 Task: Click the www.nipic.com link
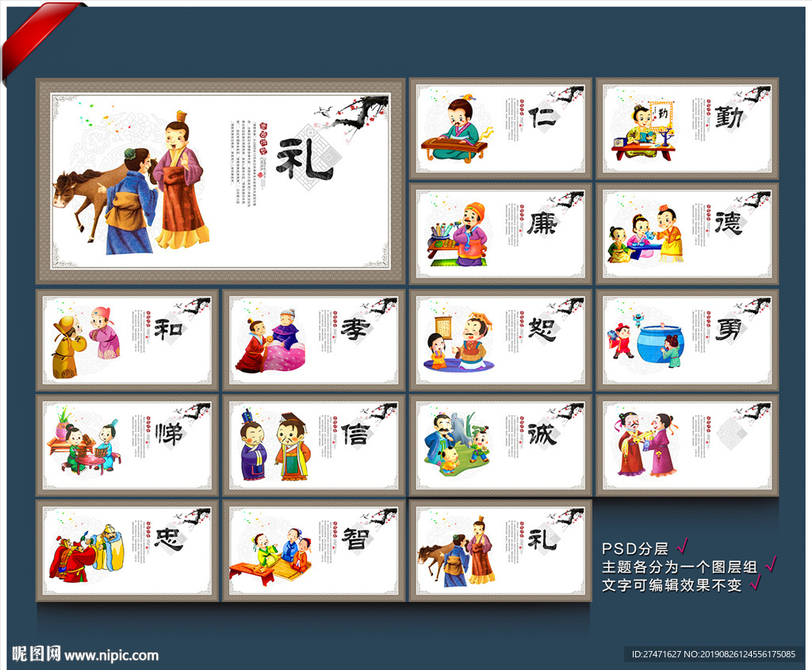pyautogui.click(x=112, y=656)
